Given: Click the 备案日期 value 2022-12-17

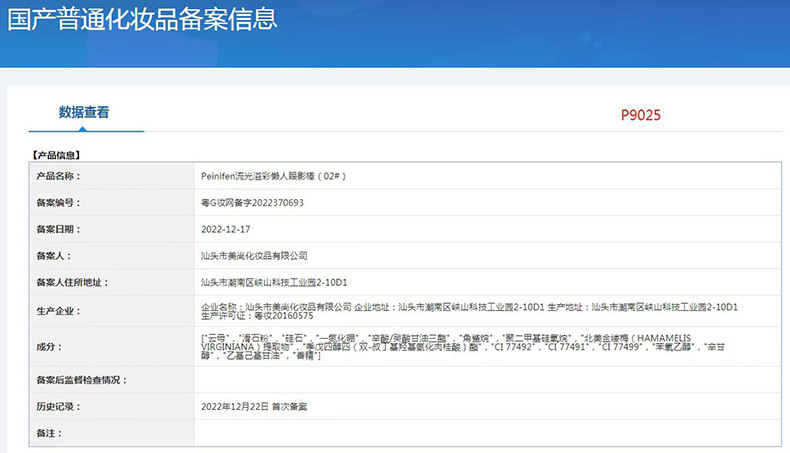Looking at the screenshot, I should 226,229.
